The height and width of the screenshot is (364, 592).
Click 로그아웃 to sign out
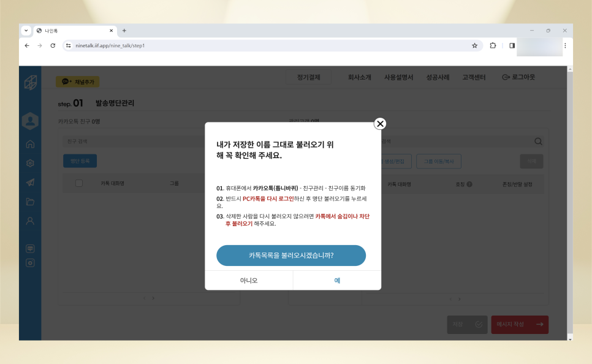[518, 77]
